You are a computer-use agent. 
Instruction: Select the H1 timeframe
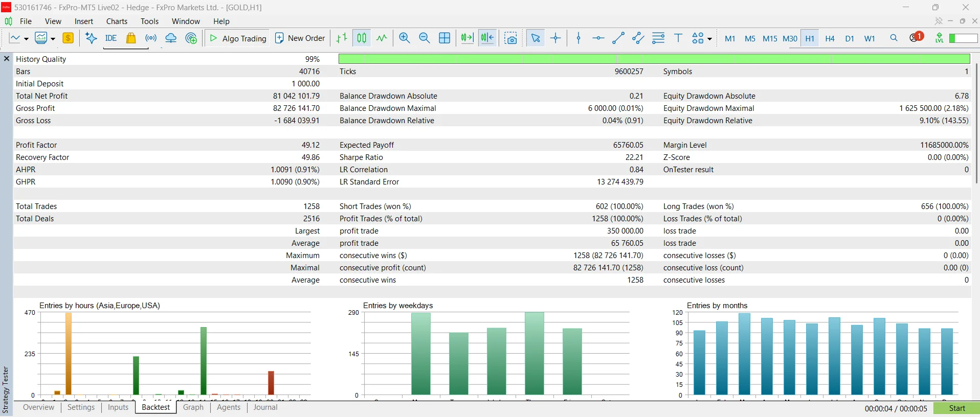[810, 38]
